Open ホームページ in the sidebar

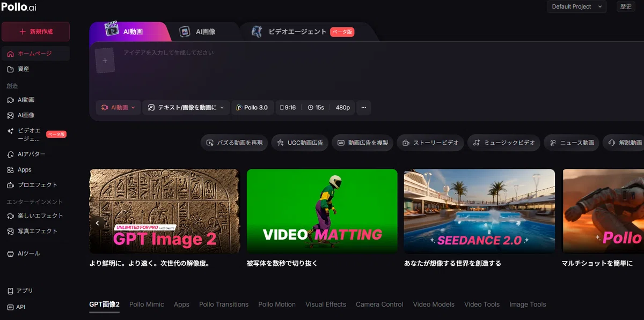coord(35,54)
